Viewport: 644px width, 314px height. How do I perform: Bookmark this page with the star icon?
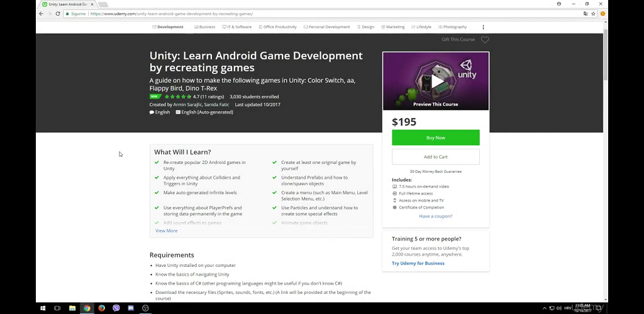click(593, 13)
